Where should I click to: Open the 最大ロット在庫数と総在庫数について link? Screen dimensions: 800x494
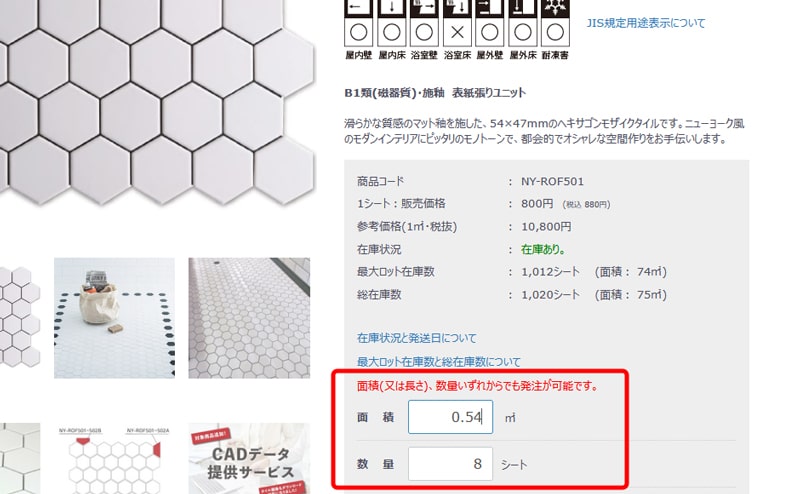click(439, 362)
